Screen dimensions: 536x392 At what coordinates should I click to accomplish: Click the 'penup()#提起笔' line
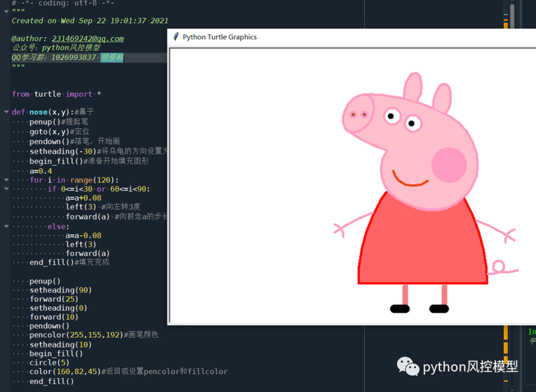point(59,121)
